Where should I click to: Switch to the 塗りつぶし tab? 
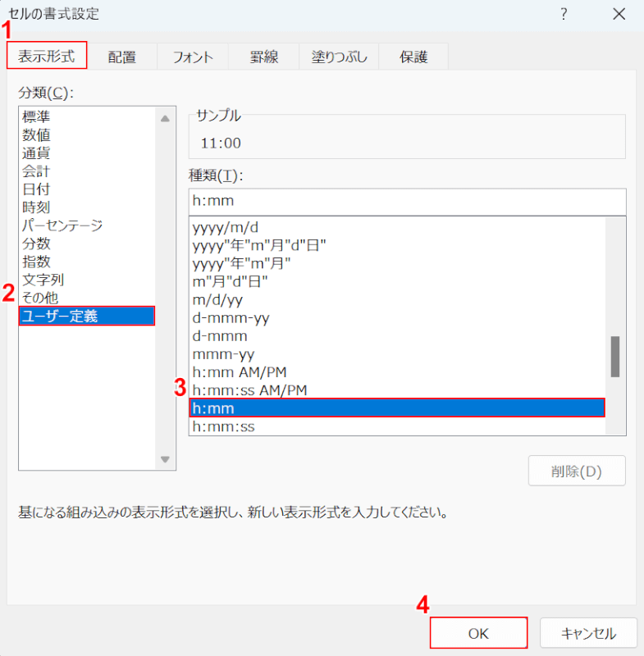click(339, 57)
